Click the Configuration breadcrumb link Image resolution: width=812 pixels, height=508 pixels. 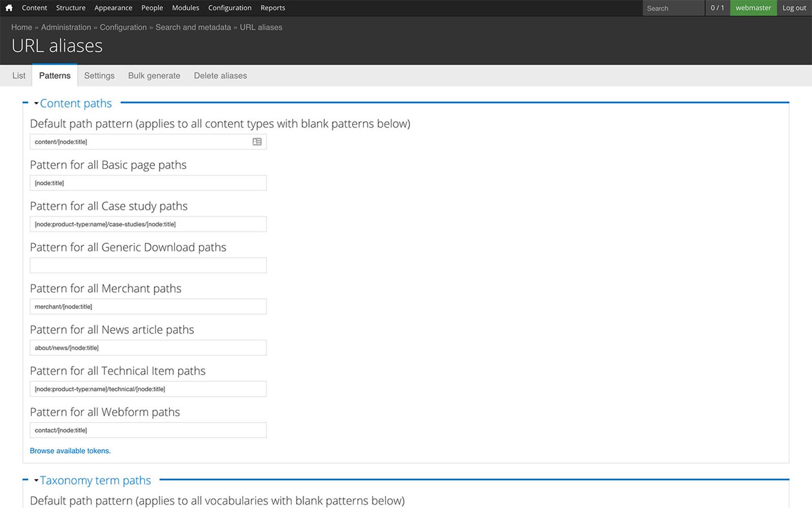[123, 27]
